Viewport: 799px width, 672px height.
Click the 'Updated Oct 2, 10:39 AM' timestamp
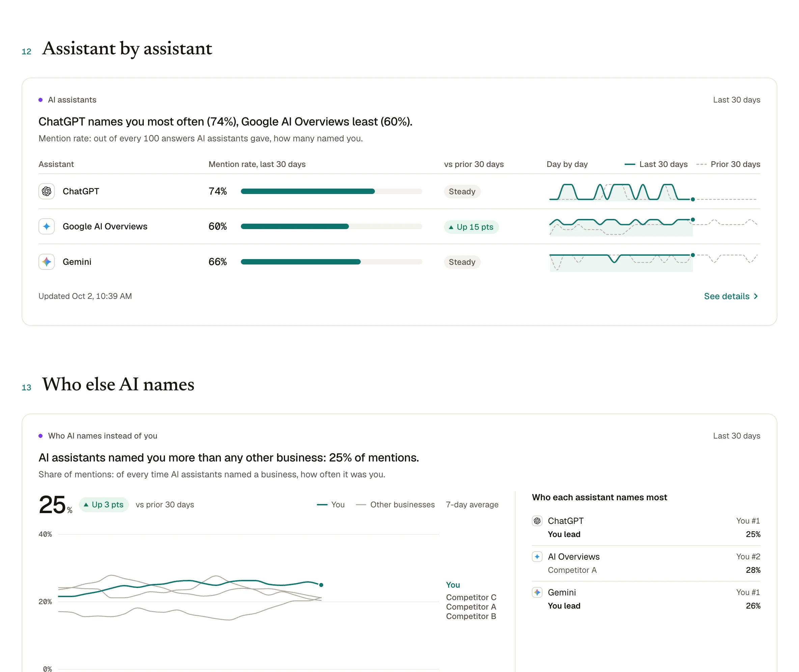pos(85,296)
